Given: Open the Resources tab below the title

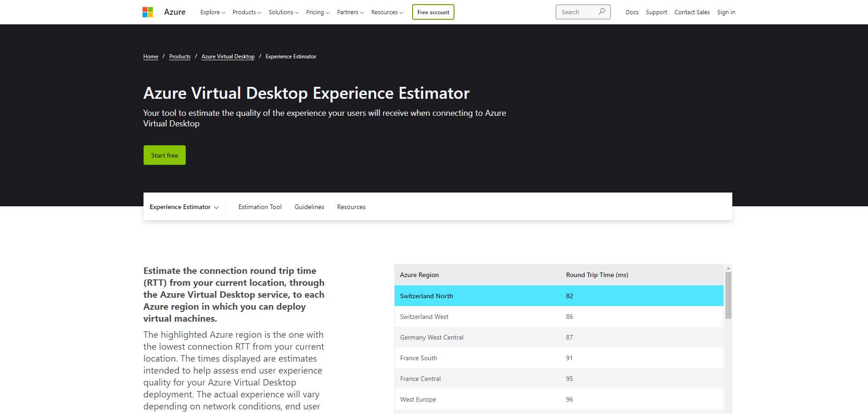Looking at the screenshot, I should 351,207.
